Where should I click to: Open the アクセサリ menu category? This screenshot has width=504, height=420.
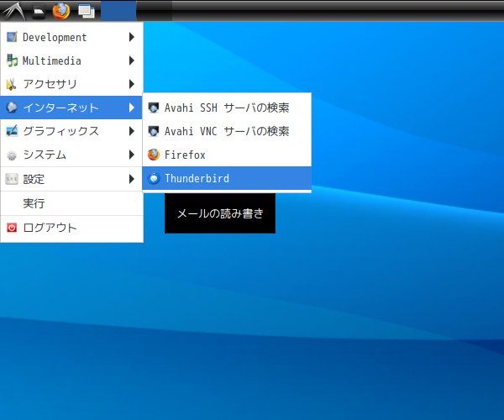click(x=71, y=84)
